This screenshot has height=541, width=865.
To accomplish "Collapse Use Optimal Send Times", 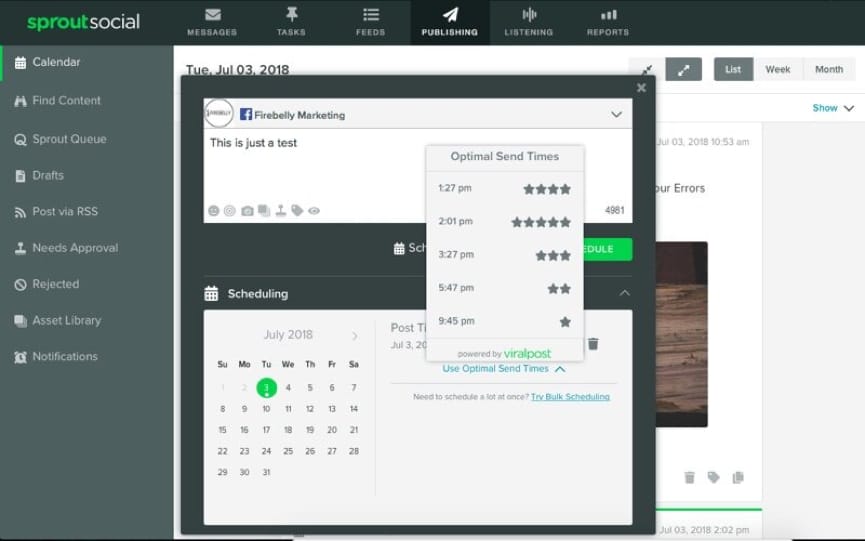I will point(504,368).
